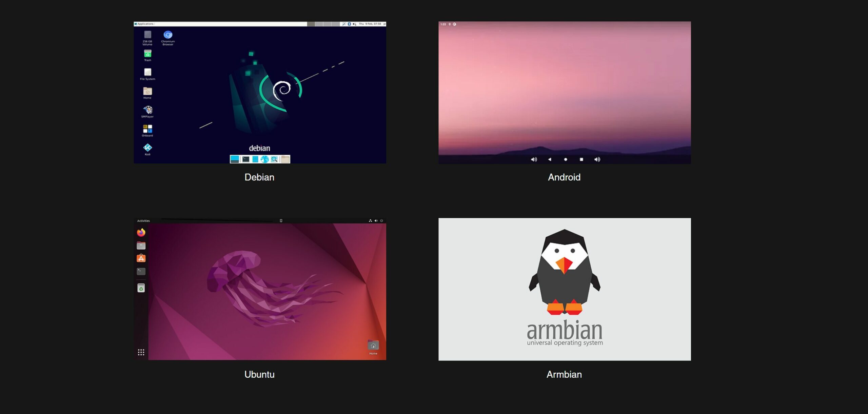Click the Bluetooth icon in Debian panel
Viewport: 868px width, 414px height.
click(349, 24)
